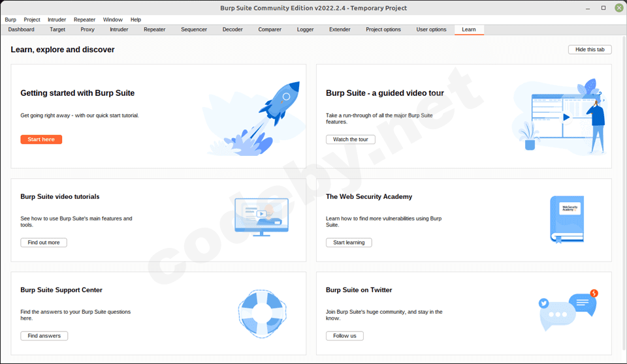Click 'Burp Suite Support Center' heading
Screen dimensions: 627x364
pos(61,290)
